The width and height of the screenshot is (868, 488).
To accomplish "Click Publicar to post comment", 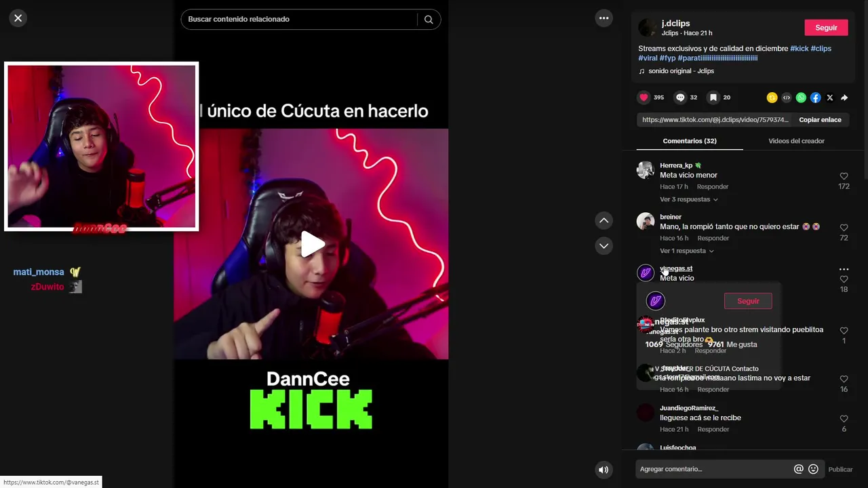I will [840, 469].
